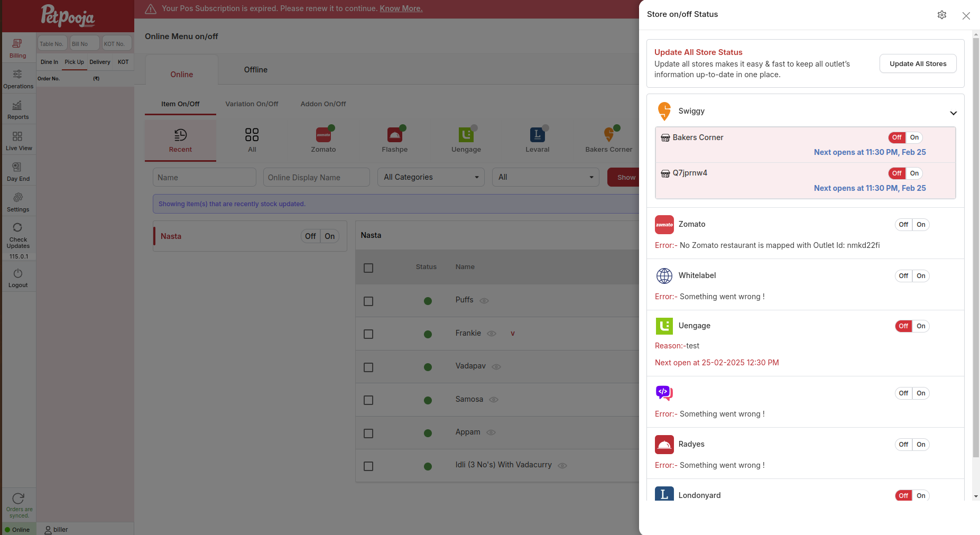Tick the checkbox for Puffs item
Screen dimensions: 980x535
point(368,301)
